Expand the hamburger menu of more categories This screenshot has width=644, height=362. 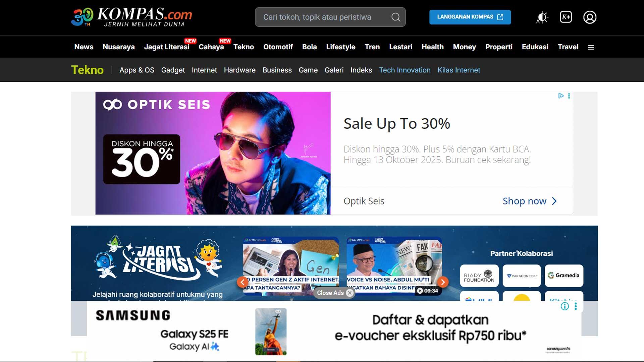591,47
